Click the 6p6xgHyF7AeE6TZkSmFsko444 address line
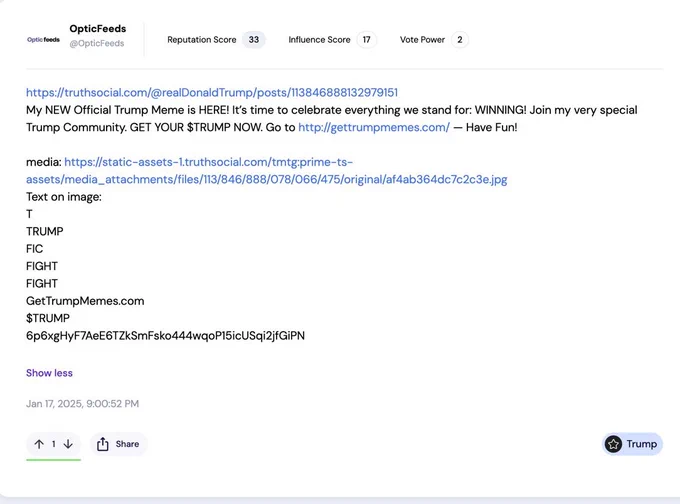 (x=165, y=336)
